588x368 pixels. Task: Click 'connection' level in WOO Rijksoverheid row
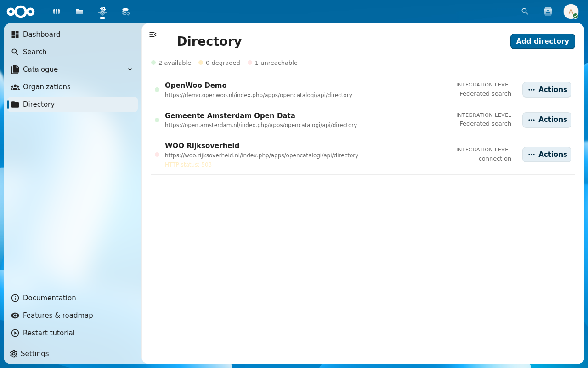495,159
